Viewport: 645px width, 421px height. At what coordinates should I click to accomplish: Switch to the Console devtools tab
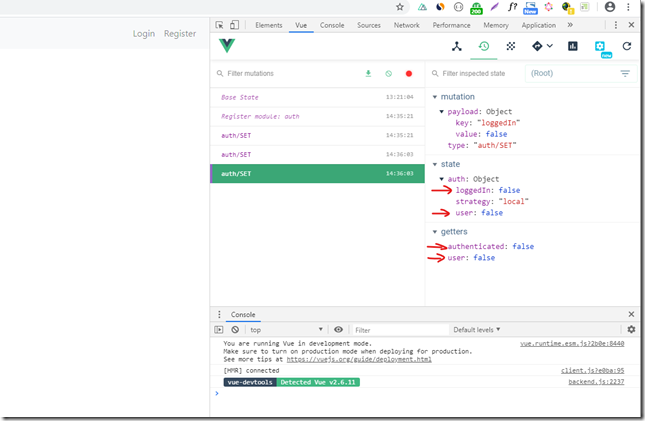332,25
